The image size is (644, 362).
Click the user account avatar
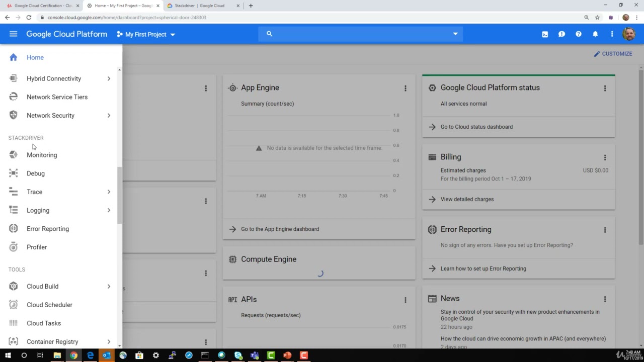point(628,34)
